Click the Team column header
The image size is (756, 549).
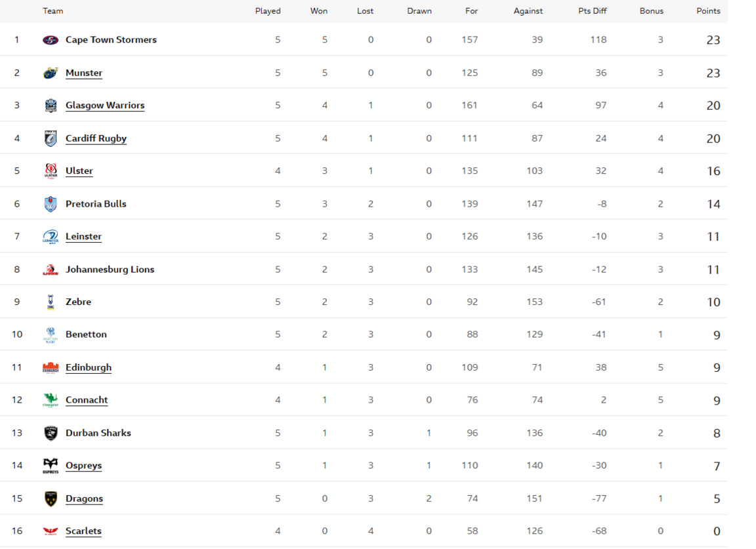tap(52, 11)
